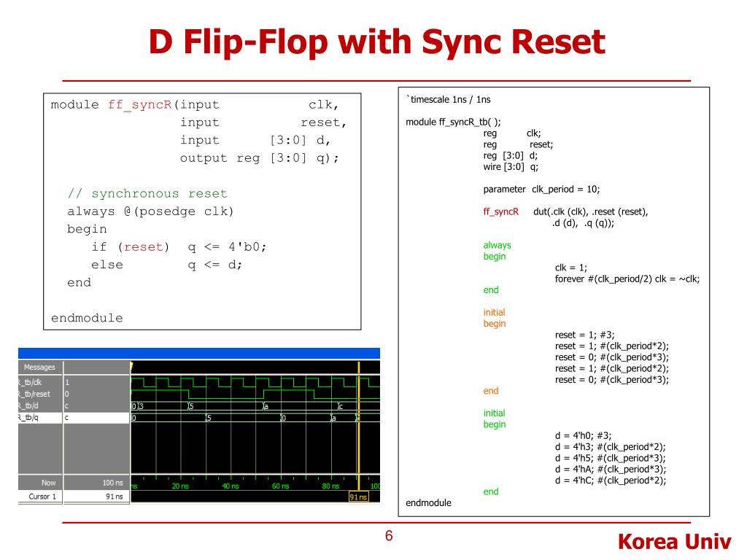Click the d = 4'h0; #3; line
Image resolution: width=747 pixels, height=560 pixels.
[583, 436]
